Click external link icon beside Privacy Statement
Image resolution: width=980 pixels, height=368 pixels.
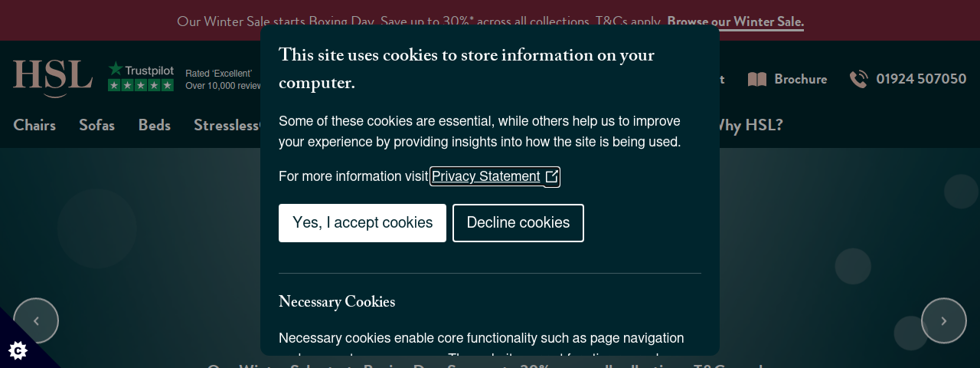pos(552,176)
